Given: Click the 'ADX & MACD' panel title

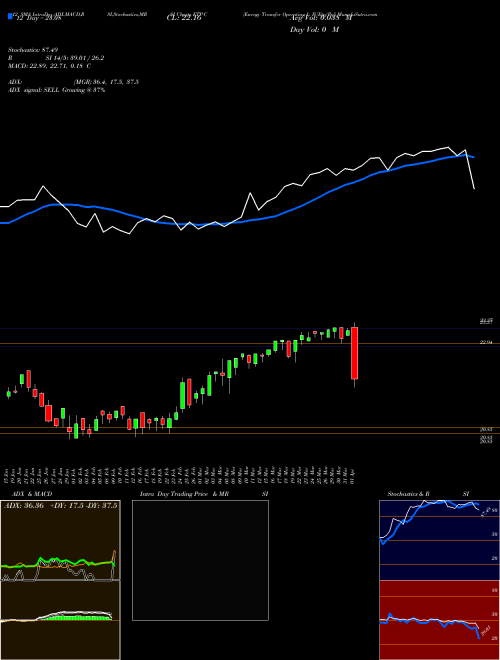Looking at the screenshot, I should click(x=32, y=494).
